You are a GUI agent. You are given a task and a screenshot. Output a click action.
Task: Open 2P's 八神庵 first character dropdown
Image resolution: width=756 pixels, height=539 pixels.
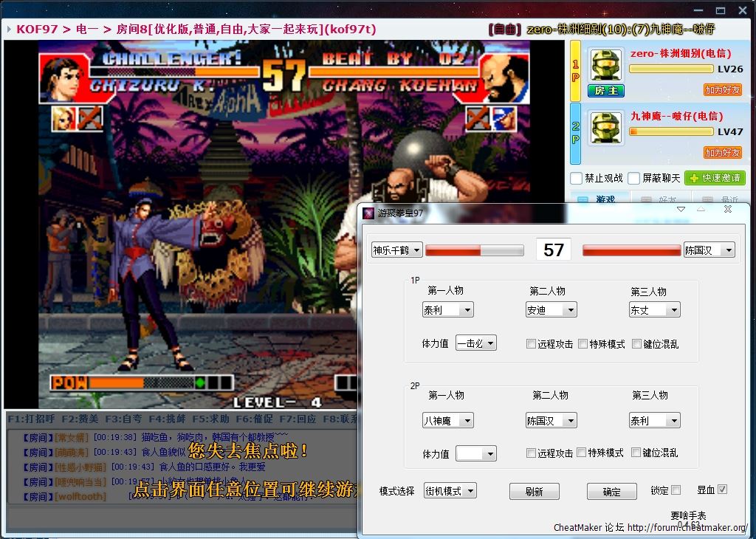point(447,421)
